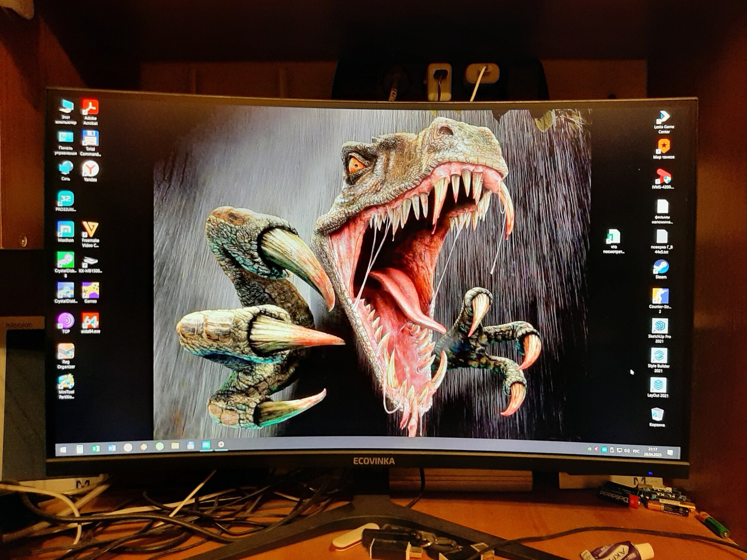Launch Steam from the desktop
Image resolution: width=747 pixels, height=560 pixels.
tap(661, 269)
